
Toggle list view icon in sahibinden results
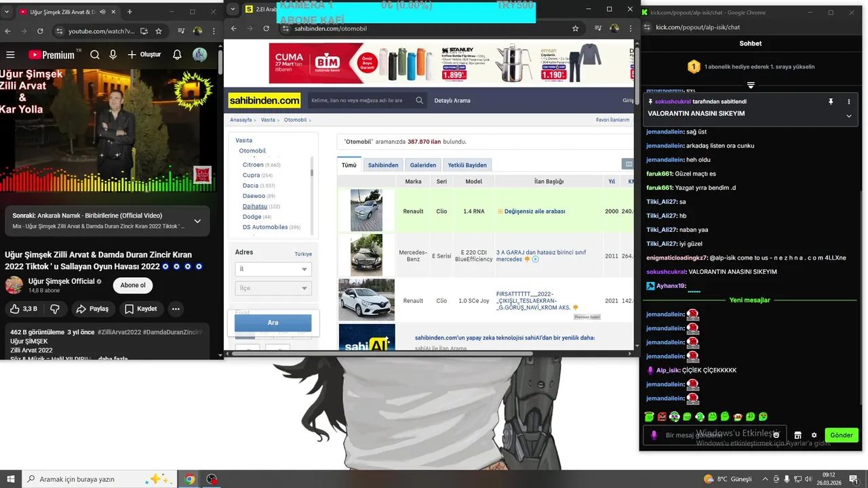629,164
